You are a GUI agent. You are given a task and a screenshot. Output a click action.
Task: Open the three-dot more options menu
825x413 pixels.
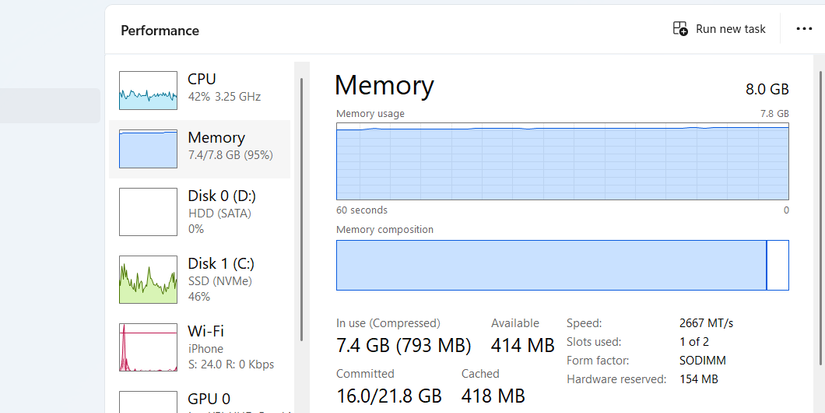point(804,29)
